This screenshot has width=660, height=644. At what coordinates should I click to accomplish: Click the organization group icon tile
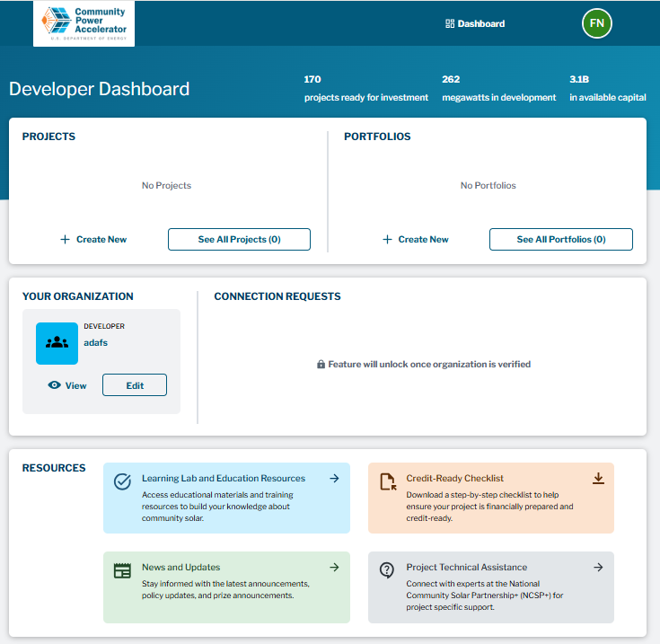[x=57, y=343]
